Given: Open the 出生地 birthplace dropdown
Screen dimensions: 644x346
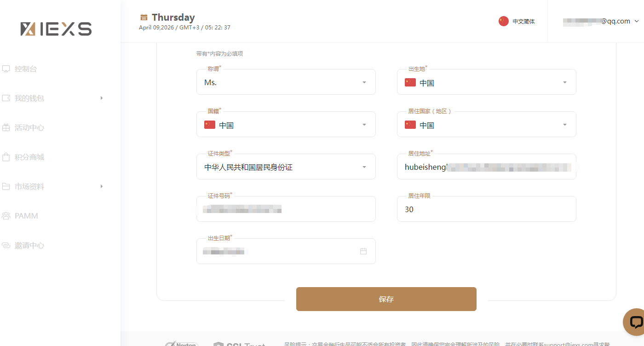Looking at the screenshot, I should [x=486, y=83].
